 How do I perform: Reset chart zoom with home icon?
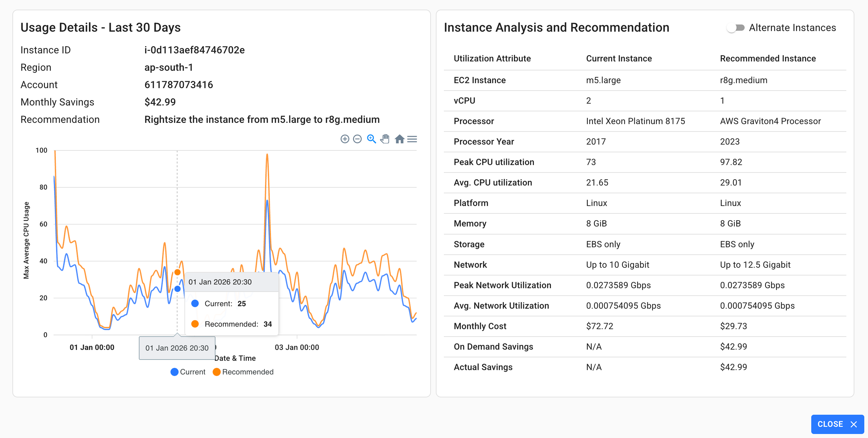[399, 139]
